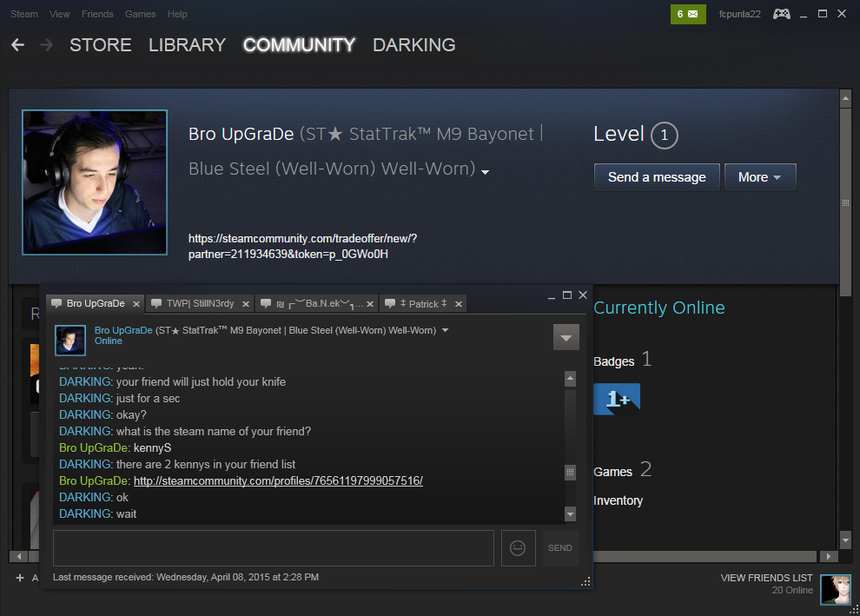Go to the LIBRARY section
This screenshot has height=616, width=860.
tap(187, 45)
